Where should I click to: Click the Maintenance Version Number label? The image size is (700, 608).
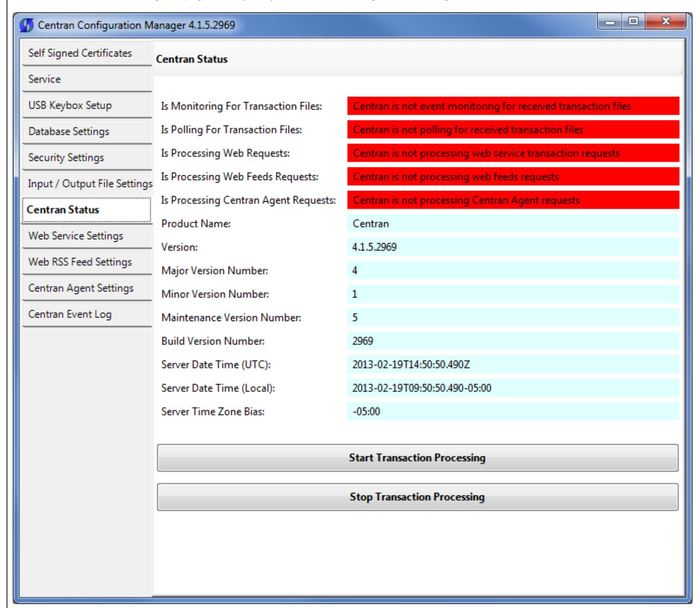[x=232, y=318]
